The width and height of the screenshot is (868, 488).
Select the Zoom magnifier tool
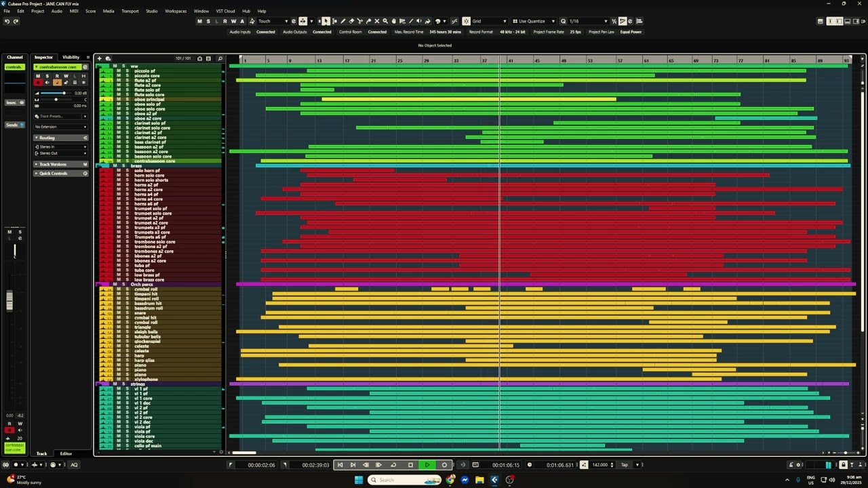pos(385,21)
